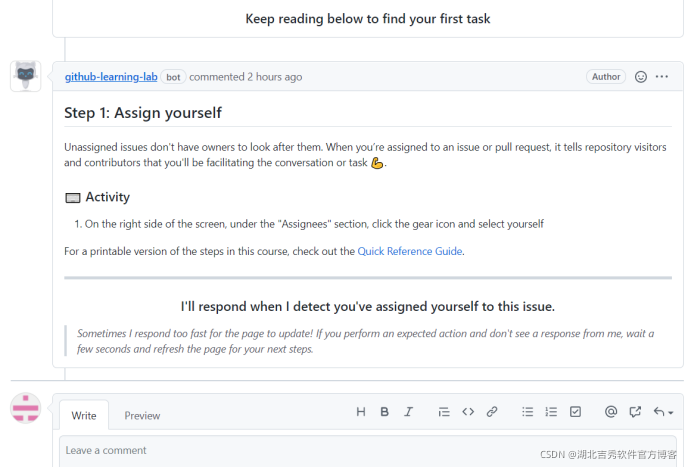The image size is (692, 468).
Task: Open the Quick Reference Guide link
Action: point(410,251)
